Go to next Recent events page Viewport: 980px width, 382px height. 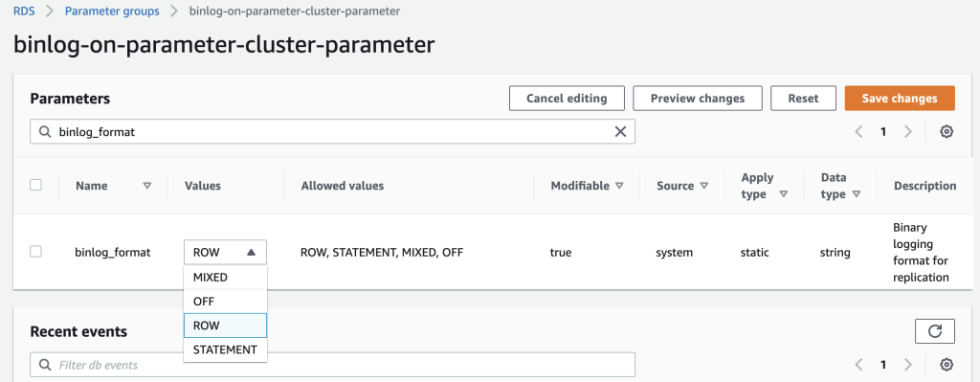[x=908, y=365]
